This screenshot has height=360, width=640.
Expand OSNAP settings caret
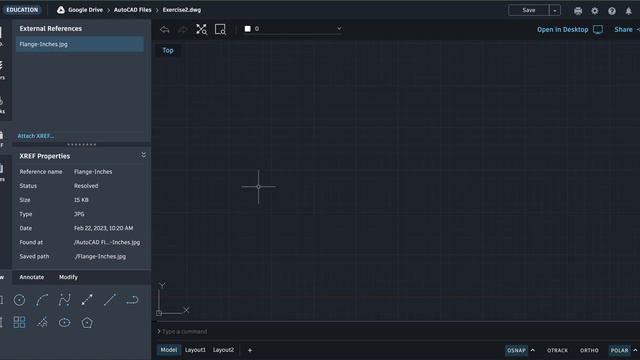(x=533, y=350)
